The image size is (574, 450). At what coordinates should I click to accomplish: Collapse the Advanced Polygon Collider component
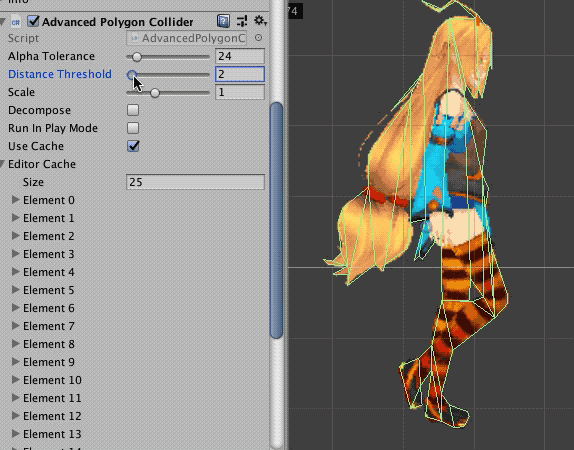point(3,22)
